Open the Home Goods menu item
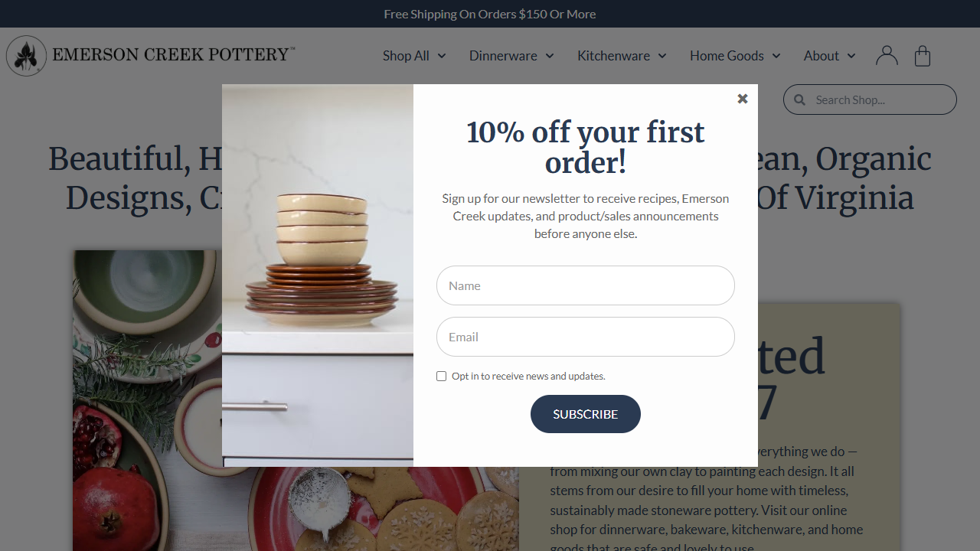 [x=727, y=56]
